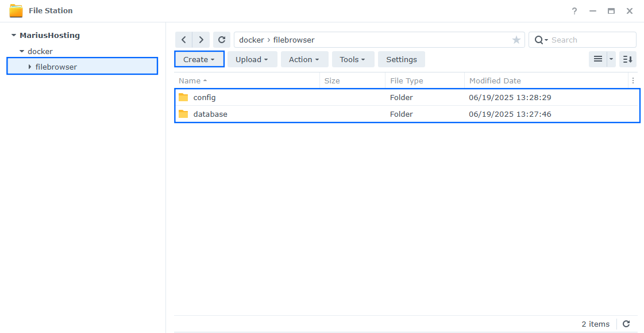644x333 pixels.
Task: Open the search options magnifier icon
Action: tap(541, 40)
